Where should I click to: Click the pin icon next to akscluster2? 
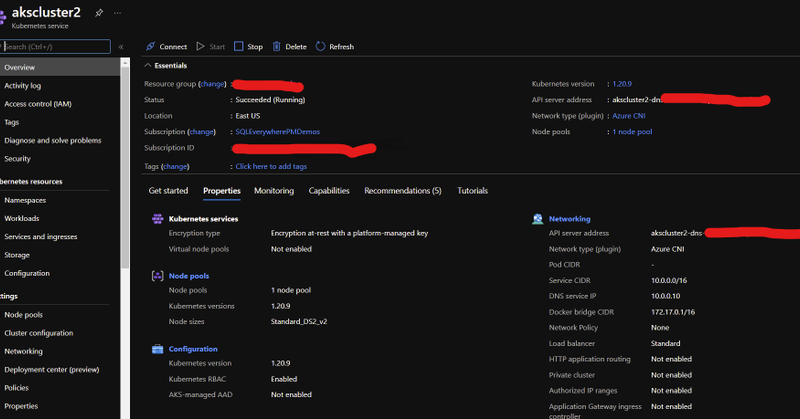99,13
